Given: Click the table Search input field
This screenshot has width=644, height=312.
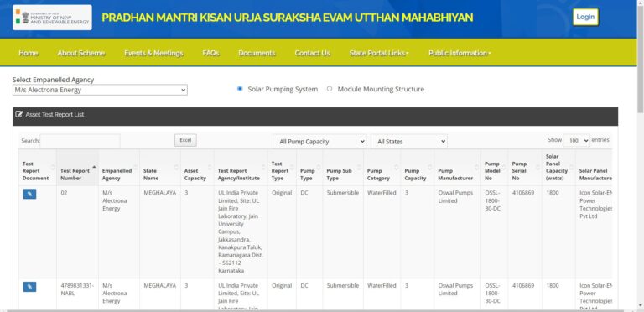Looking at the screenshot, I should point(80,140).
